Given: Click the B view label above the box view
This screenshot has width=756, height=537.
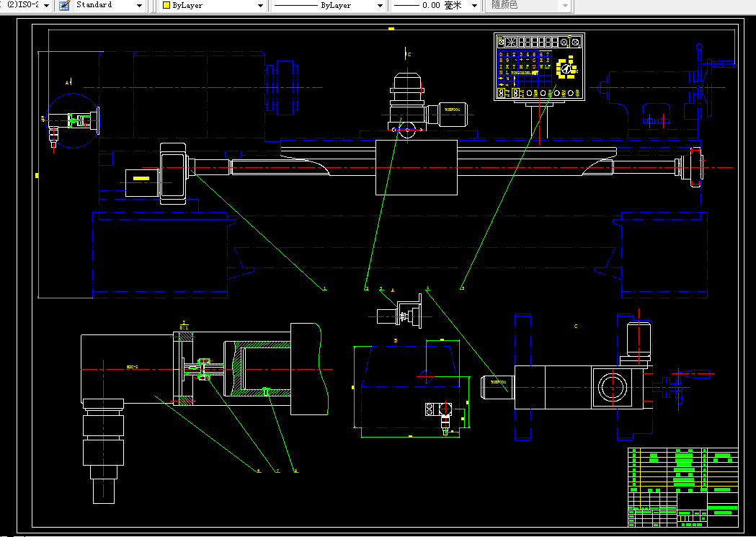Looking at the screenshot, I should (x=396, y=340).
